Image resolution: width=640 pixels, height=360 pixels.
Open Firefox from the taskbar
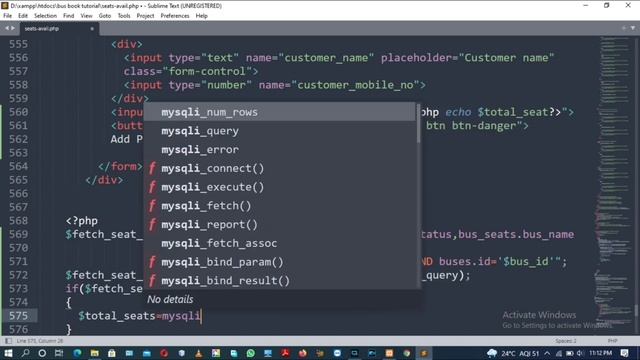click(302, 353)
